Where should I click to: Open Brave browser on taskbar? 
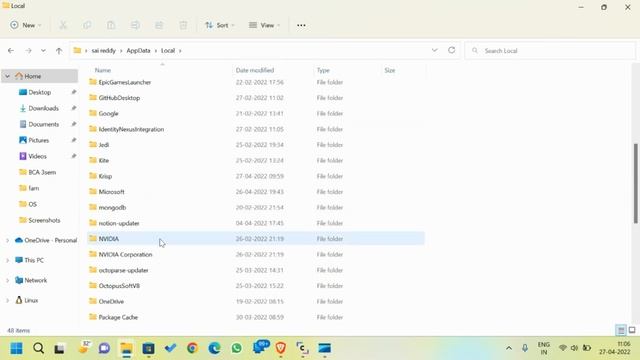point(280,349)
